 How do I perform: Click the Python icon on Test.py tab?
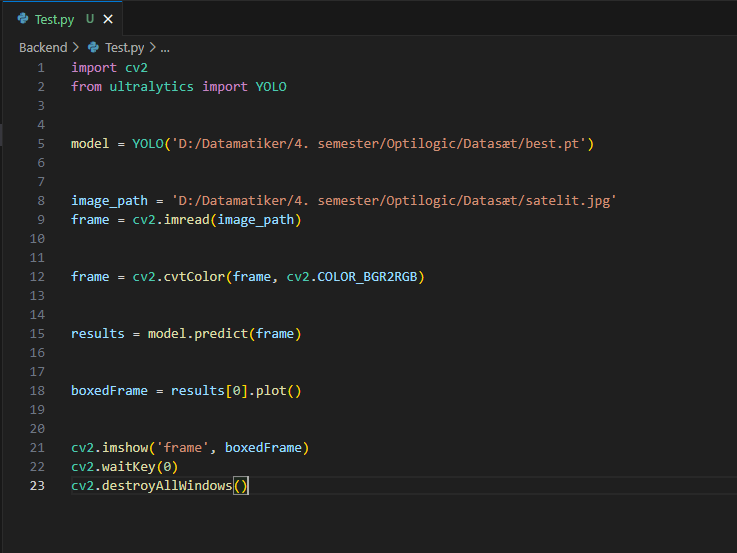(x=23, y=19)
